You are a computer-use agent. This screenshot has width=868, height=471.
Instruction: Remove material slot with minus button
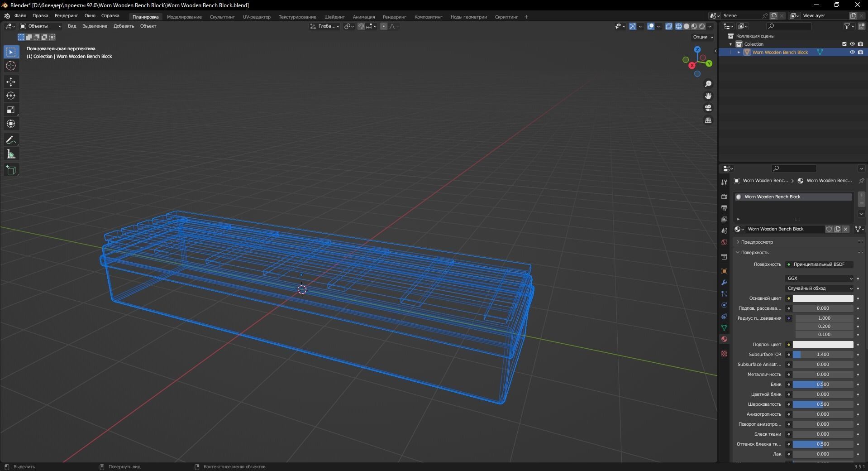tap(862, 203)
